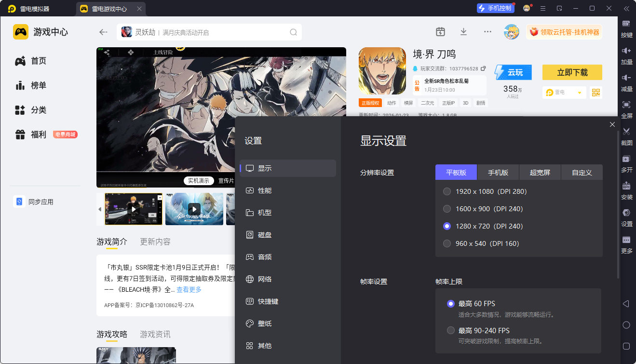
Task: Open 其他 in the settings menu
Action: tap(288, 346)
